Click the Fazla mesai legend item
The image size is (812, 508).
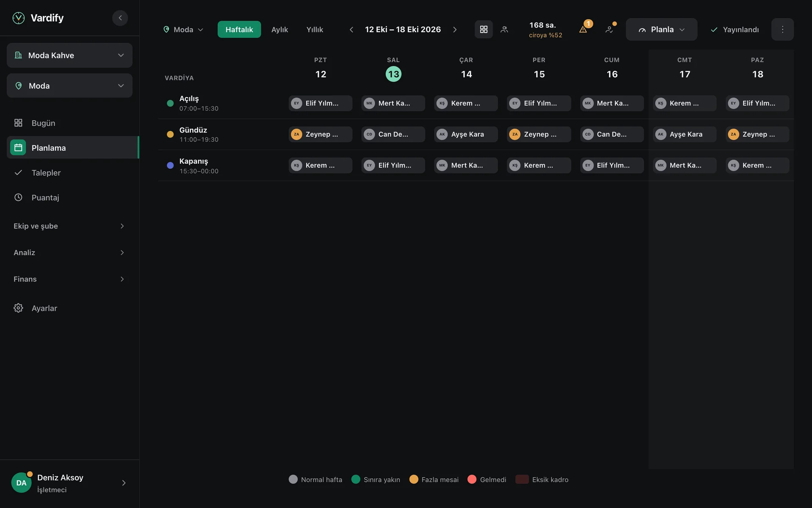coord(434,479)
